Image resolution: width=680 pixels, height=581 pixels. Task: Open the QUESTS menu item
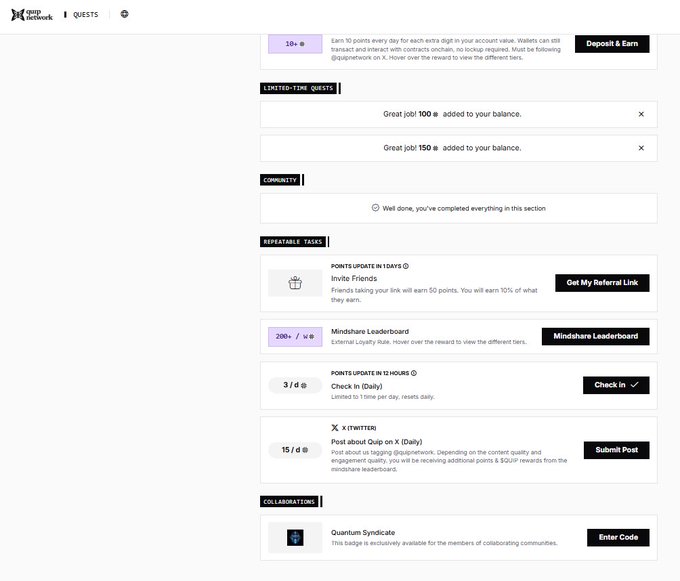point(85,15)
